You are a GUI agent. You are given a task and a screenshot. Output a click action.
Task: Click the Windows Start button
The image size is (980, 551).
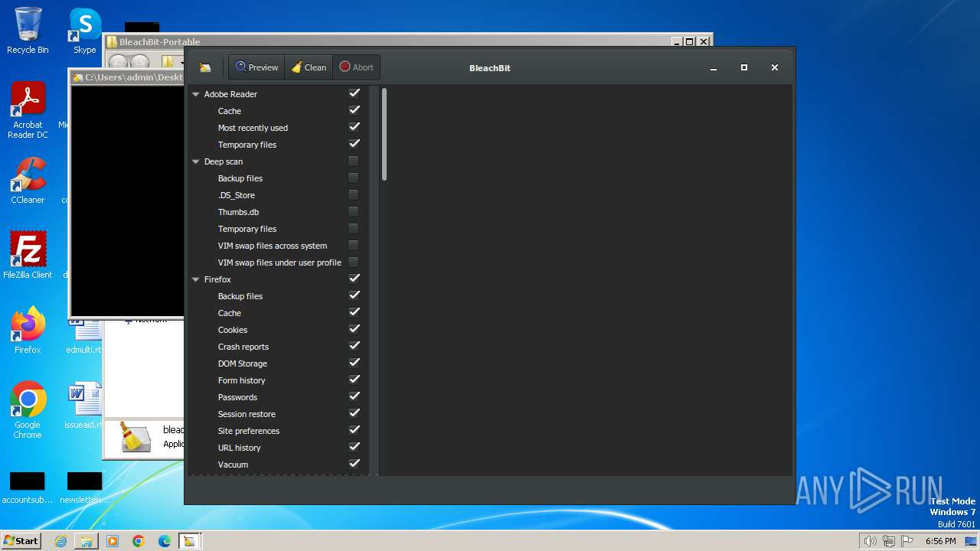coord(21,540)
